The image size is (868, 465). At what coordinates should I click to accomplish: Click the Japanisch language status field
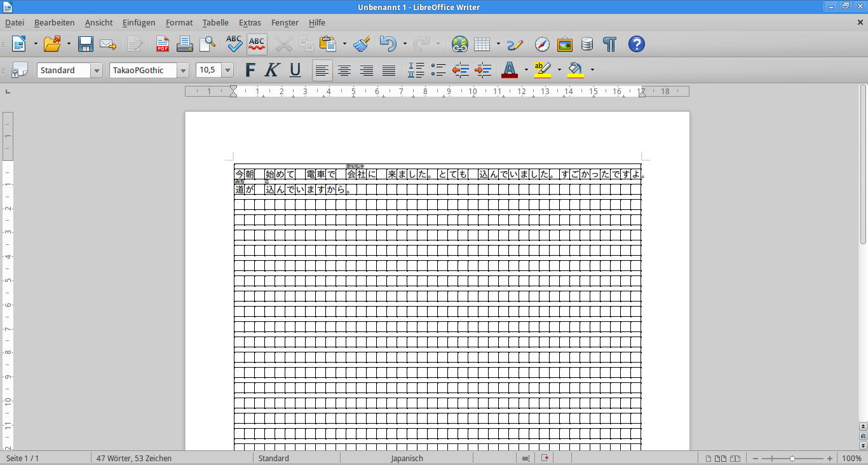pyautogui.click(x=407, y=458)
